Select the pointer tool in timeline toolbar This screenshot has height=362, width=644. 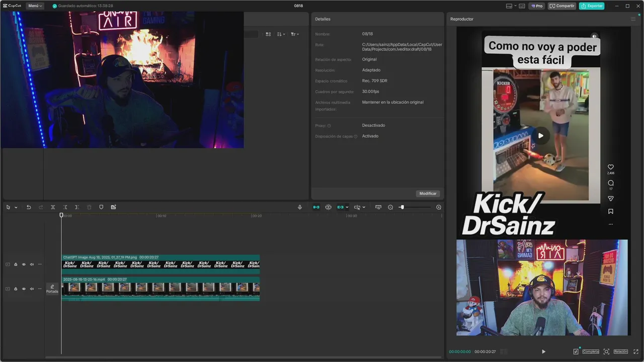pos(9,207)
